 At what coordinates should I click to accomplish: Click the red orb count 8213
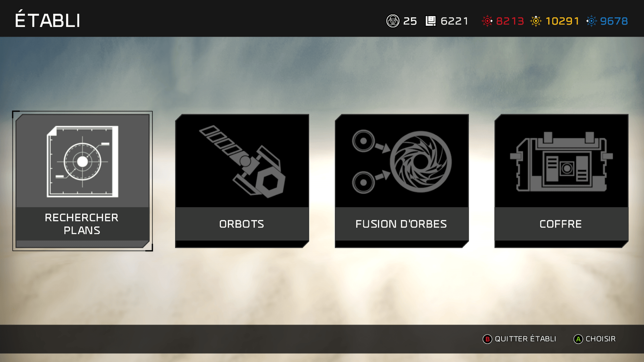(x=510, y=21)
